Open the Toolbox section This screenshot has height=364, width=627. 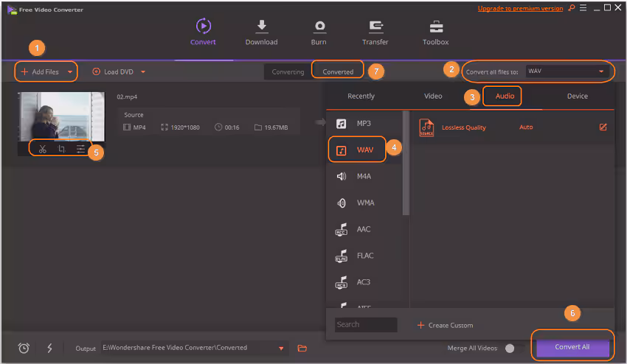tap(435, 32)
